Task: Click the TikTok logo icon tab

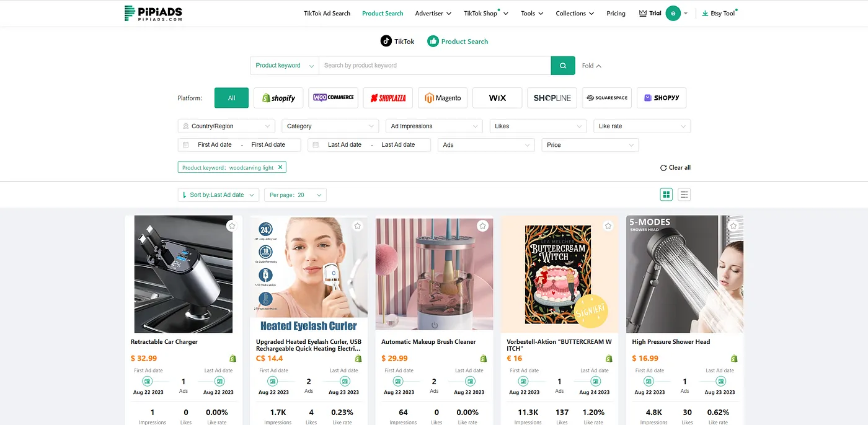Action: pos(386,41)
